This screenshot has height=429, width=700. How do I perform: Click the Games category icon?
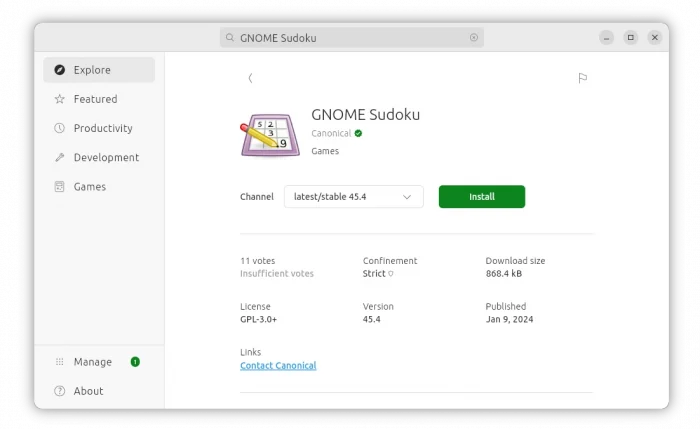(x=60, y=186)
